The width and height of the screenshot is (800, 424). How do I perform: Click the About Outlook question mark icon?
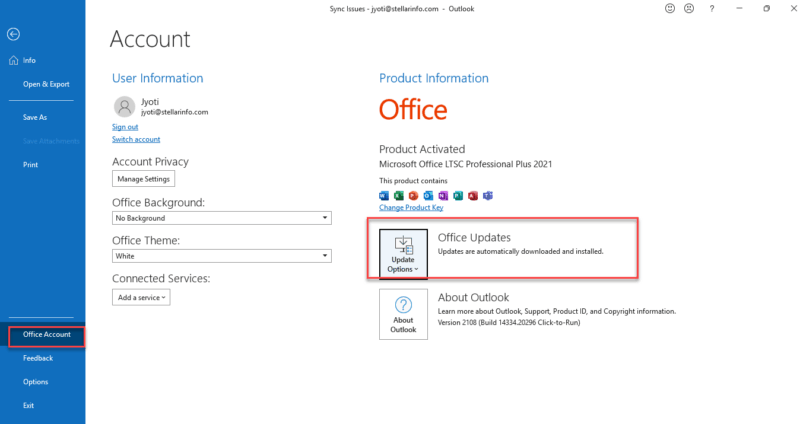403,306
